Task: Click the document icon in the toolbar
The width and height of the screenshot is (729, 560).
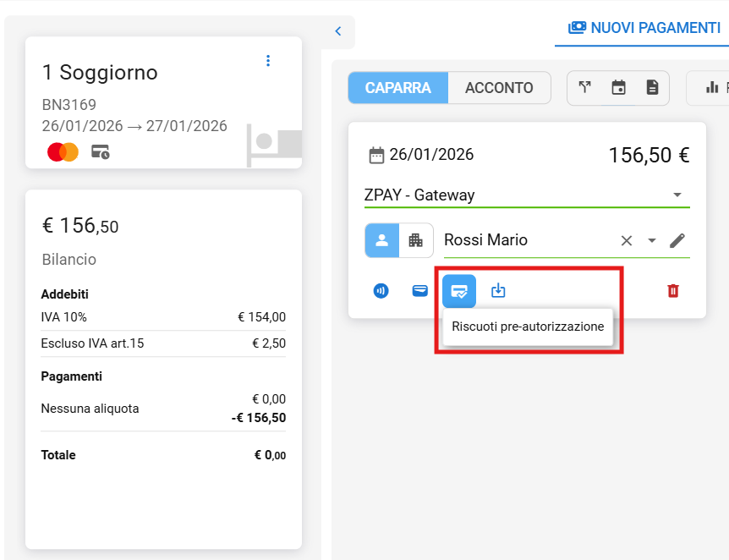Action: pos(652,88)
